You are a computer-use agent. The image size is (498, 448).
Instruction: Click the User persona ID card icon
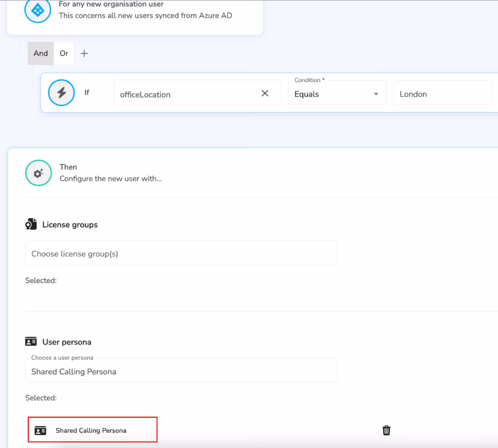[x=30, y=342]
